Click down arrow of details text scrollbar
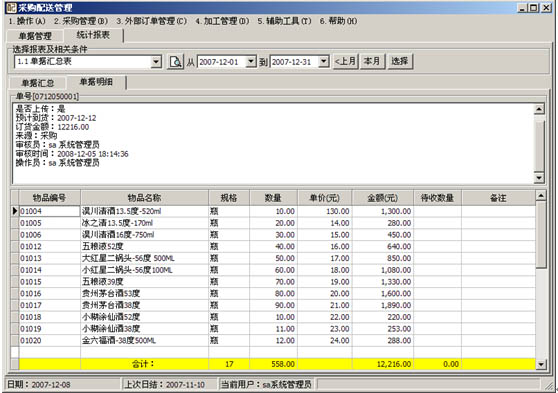 click(x=539, y=178)
